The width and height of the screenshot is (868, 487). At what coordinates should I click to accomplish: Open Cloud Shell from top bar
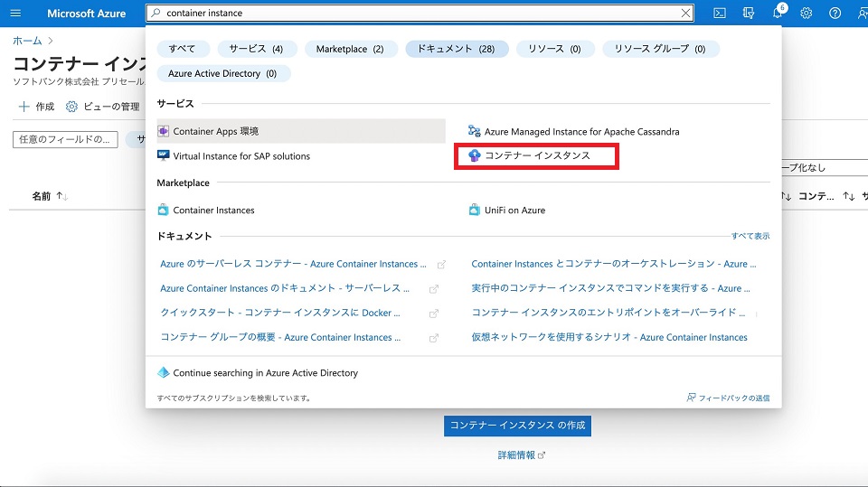tap(720, 14)
